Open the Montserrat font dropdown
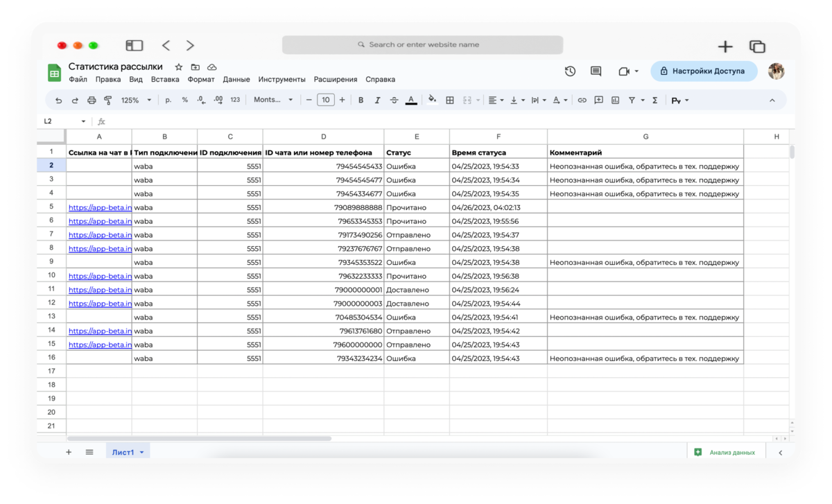 (273, 100)
